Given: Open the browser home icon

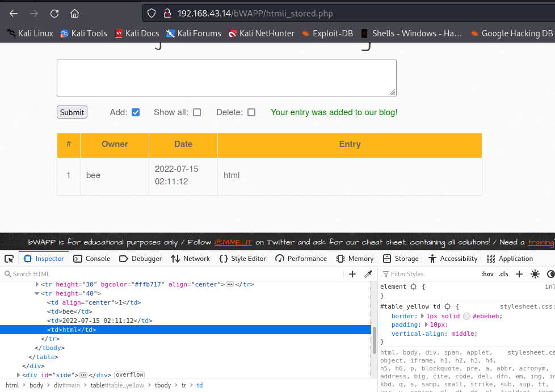Looking at the screenshot, I should [x=74, y=14].
